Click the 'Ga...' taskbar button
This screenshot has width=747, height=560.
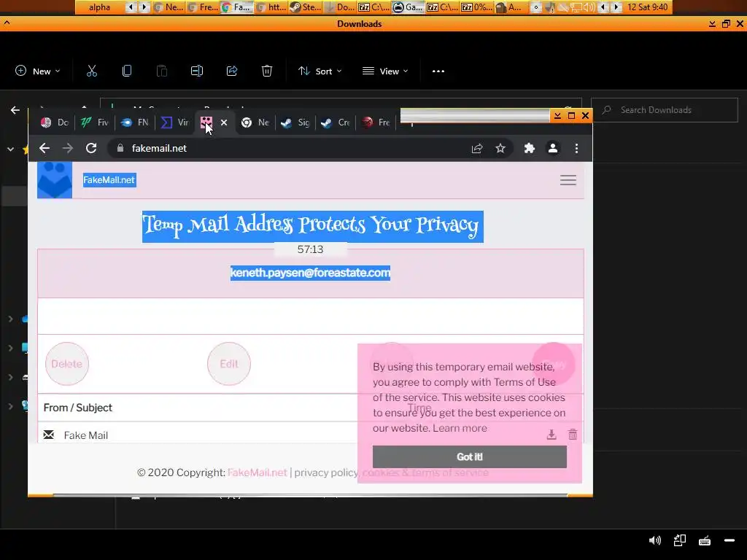coord(409,7)
